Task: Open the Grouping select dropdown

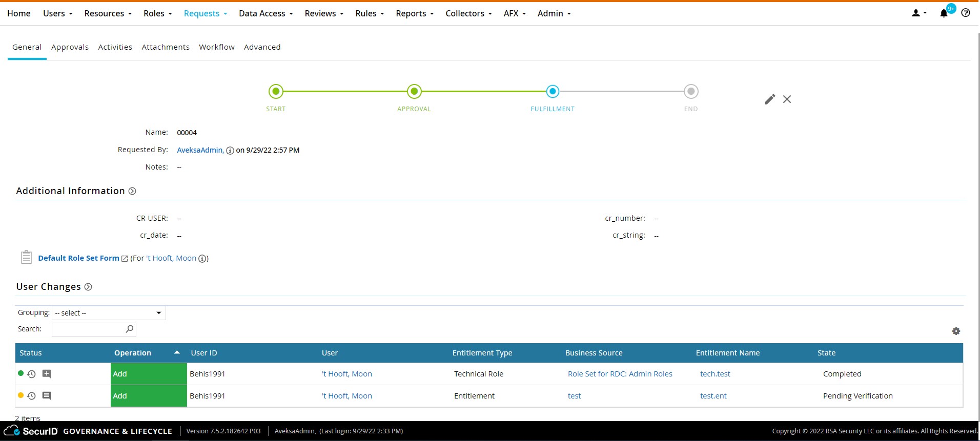Action: 109,313
